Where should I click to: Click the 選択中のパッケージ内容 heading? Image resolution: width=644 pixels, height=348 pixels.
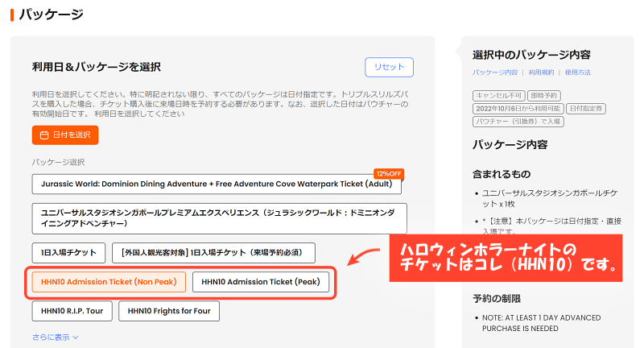[x=531, y=55]
